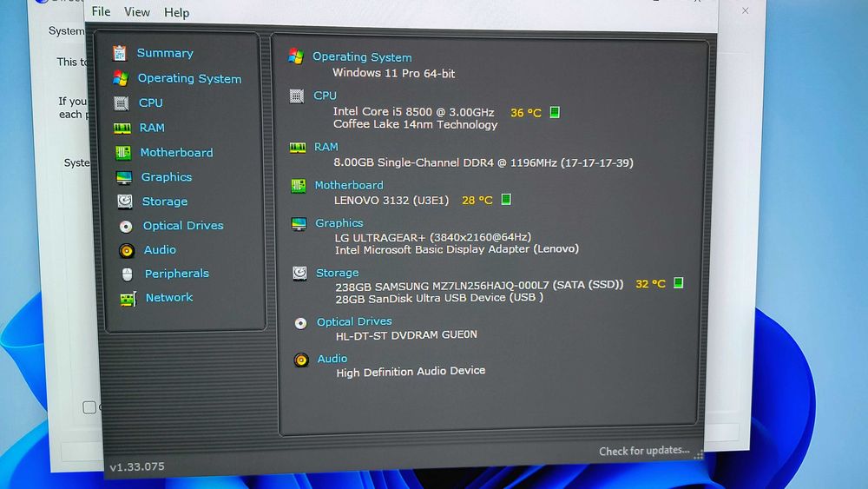Click the Audio heading link in summary panel
Image resolution: width=868 pixels, height=489 pixels.
[x=332, y=359]
